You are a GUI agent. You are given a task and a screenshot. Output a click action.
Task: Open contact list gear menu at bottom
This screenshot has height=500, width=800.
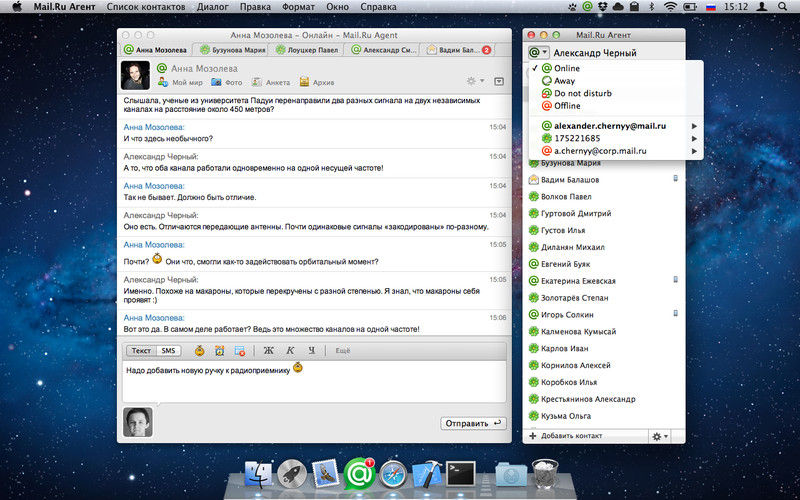pos(660,436)
